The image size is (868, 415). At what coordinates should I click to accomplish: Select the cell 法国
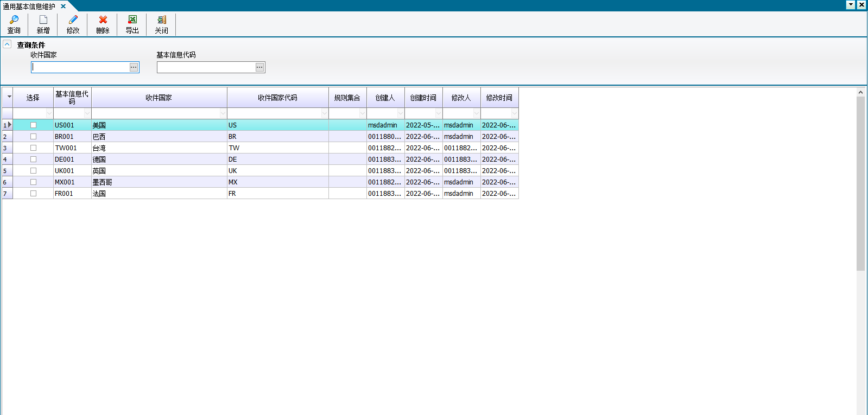pos(159,194)
